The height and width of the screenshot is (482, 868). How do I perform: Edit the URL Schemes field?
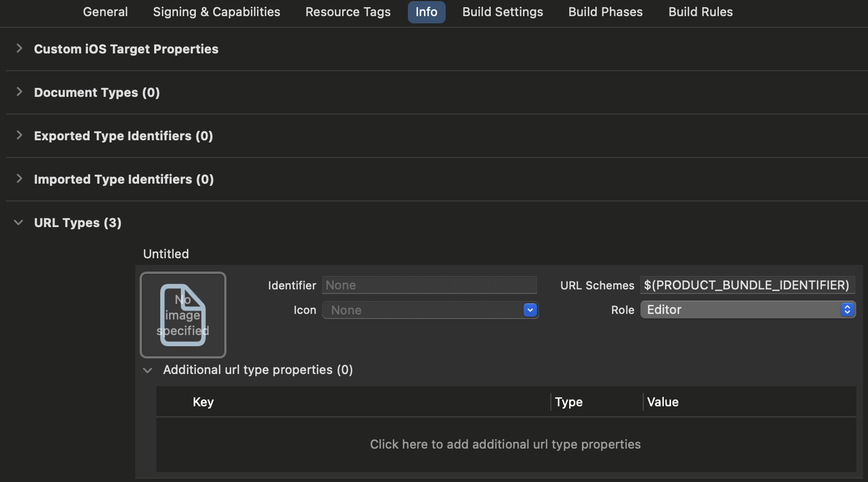point(747,285)
